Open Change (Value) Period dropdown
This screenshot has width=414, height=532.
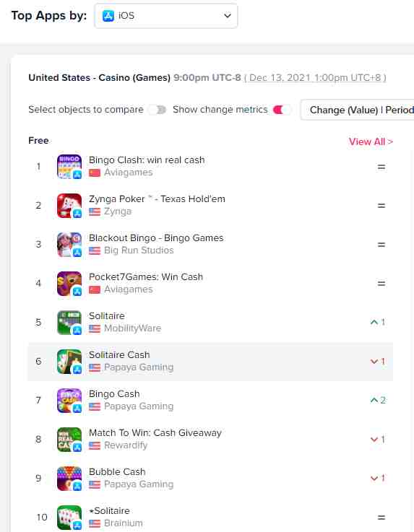click(x=358, y=110)
